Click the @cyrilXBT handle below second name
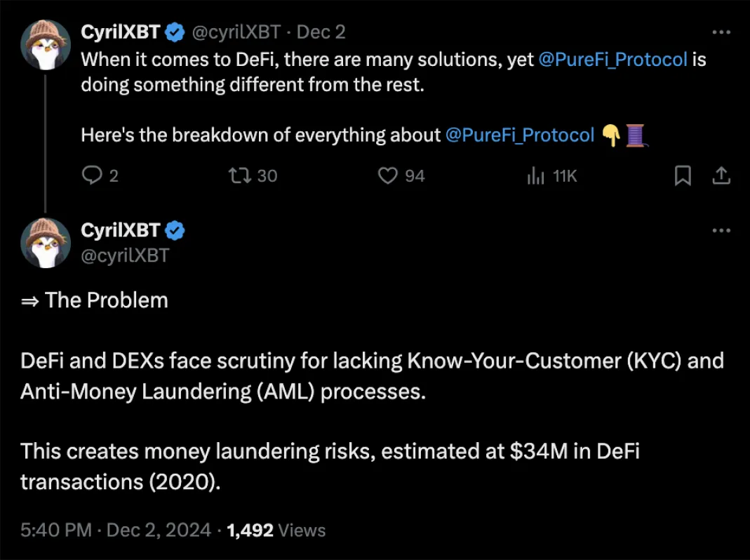750x560 pixels. (125, 255)
